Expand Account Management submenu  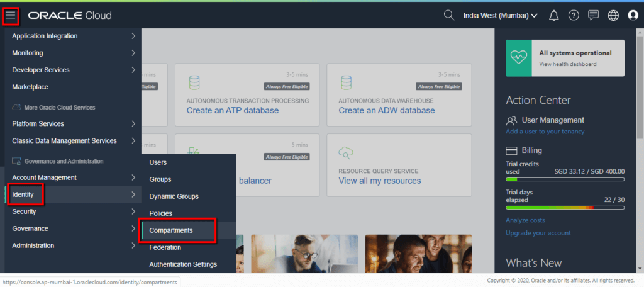pyautogui.click(x=73, y=177)
